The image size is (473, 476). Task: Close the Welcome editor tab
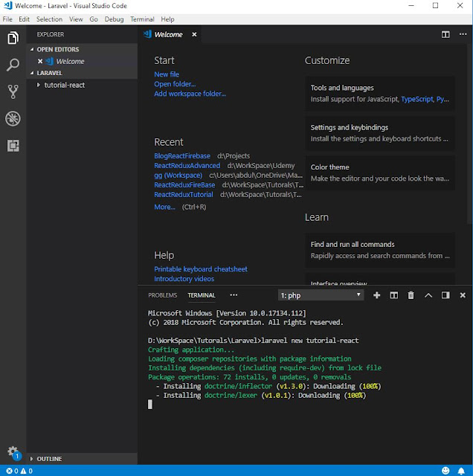click(194, 35)
